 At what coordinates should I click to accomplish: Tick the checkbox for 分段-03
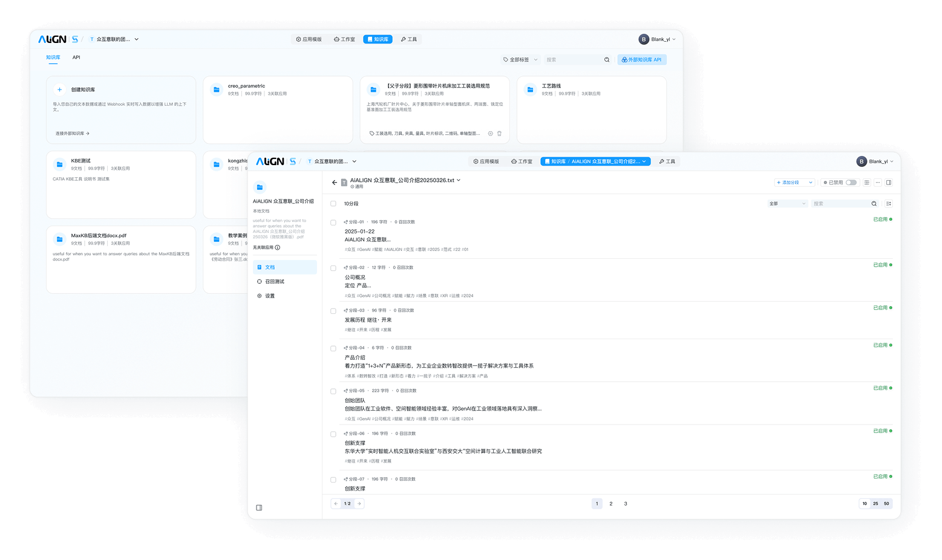click(333, 311)
